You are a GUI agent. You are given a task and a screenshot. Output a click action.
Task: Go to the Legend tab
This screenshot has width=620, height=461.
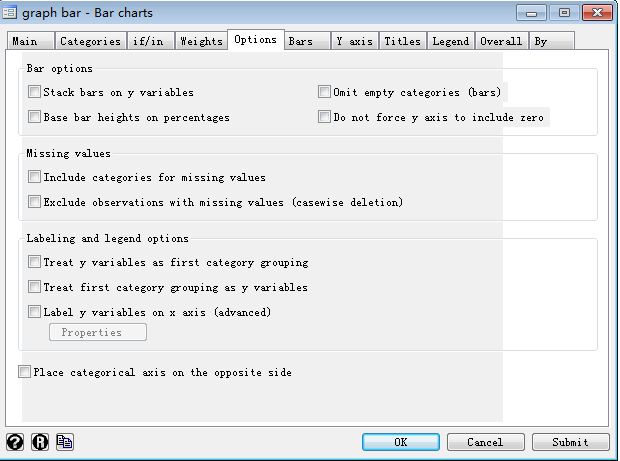pyautogui.click(x=450, y=42)
